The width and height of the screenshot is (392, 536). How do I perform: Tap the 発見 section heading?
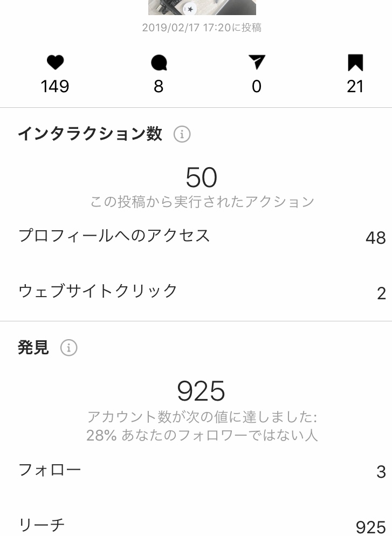pos(33,348)
